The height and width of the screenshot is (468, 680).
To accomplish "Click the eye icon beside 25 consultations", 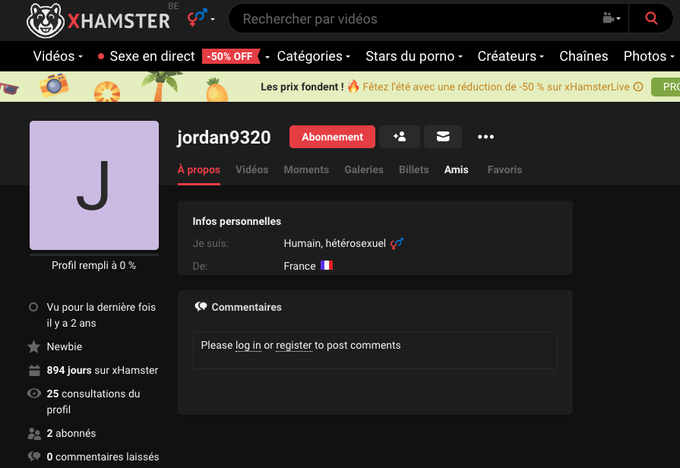I will click(x=34, y=393).
